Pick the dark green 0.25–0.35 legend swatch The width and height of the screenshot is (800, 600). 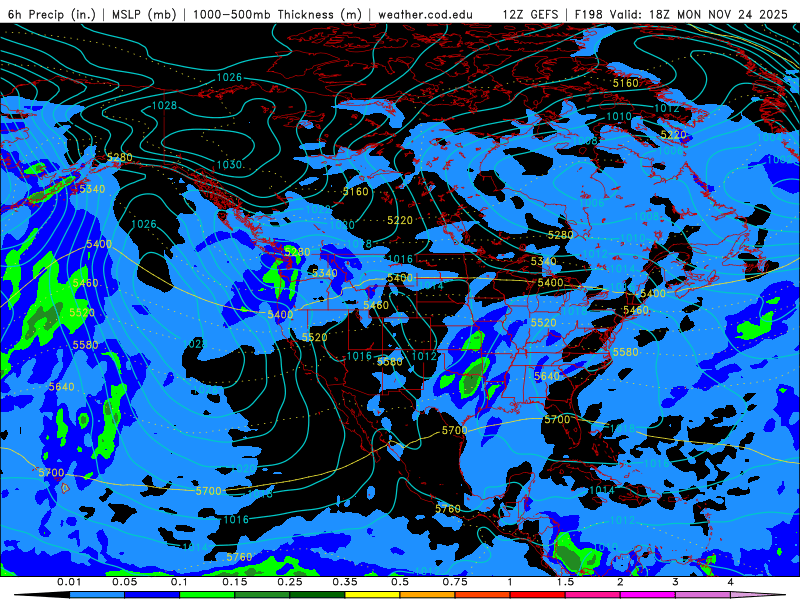(x=317, y=595)
